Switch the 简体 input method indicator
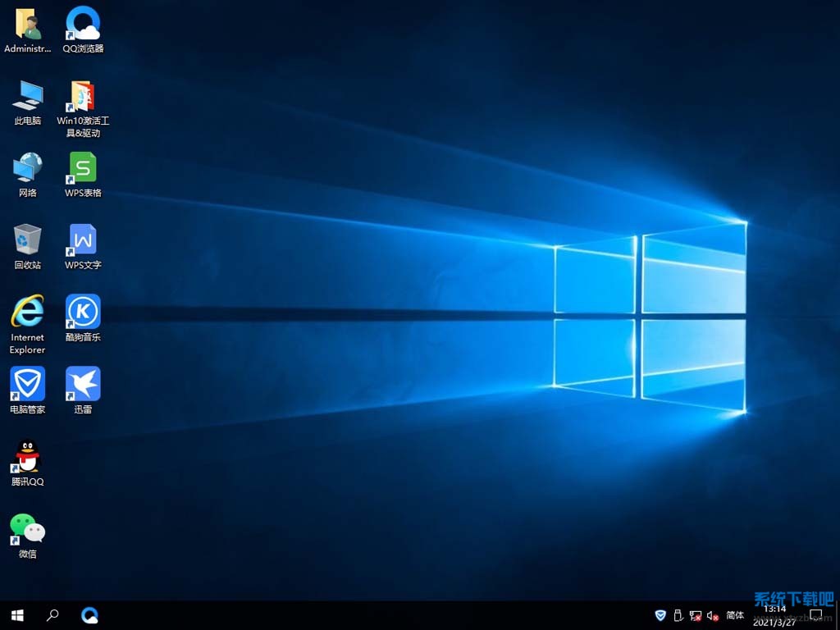This screenshot has height=630, width=840. (735, 615)
